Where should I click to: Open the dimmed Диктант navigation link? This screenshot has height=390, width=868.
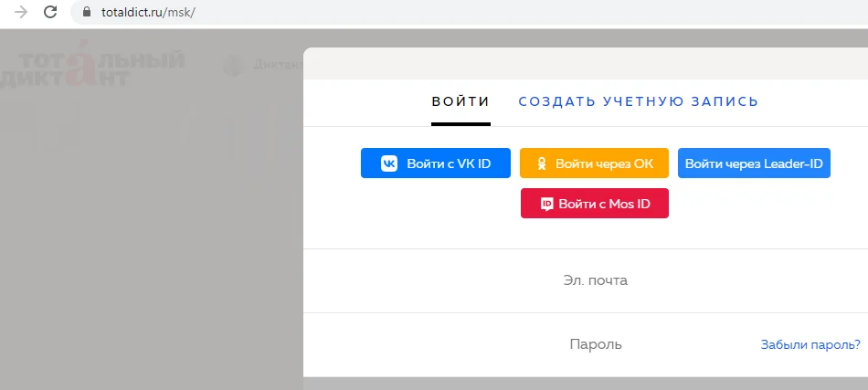coord(279,65)
